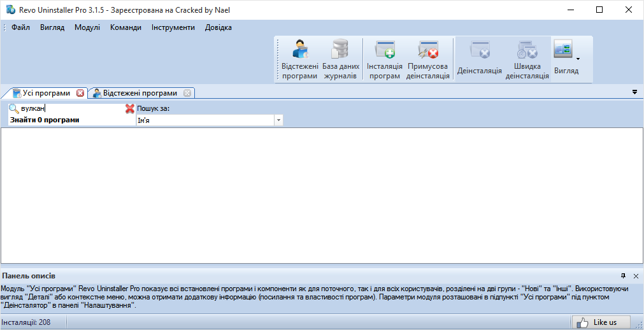Close the Усі програми tab
The height and width of the screenshot is (330, 644).
pos(80,93)
